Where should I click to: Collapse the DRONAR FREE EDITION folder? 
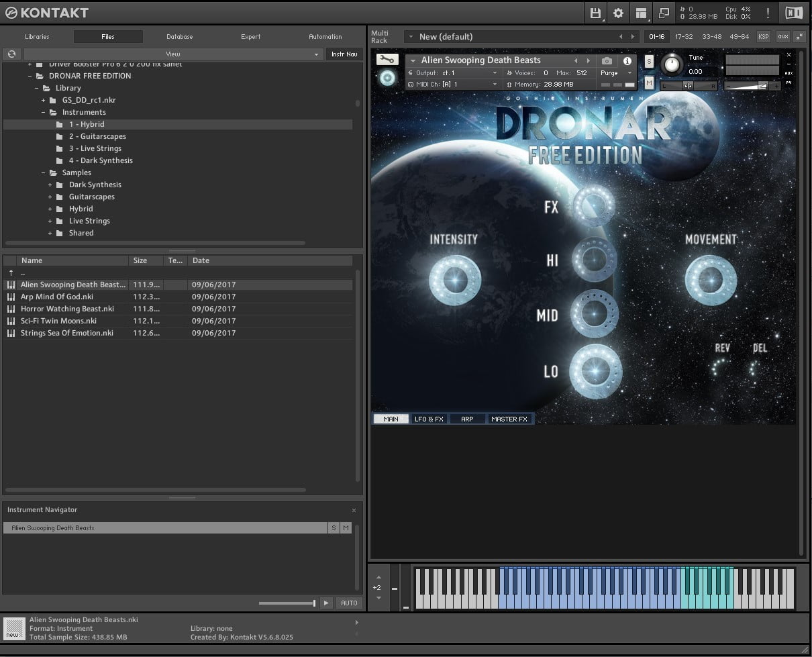(x=30, y=77)
